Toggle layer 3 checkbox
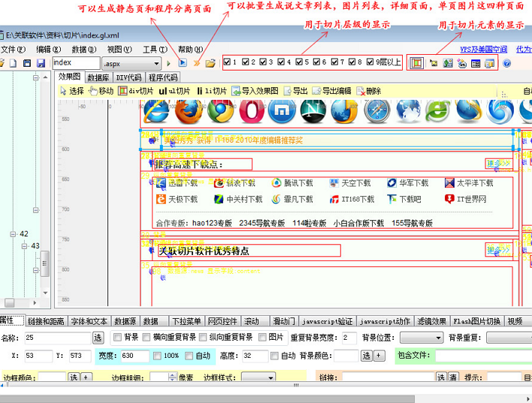Image resolution: width=532 pixels, height=403 pixels. click(x=263, y=62)
